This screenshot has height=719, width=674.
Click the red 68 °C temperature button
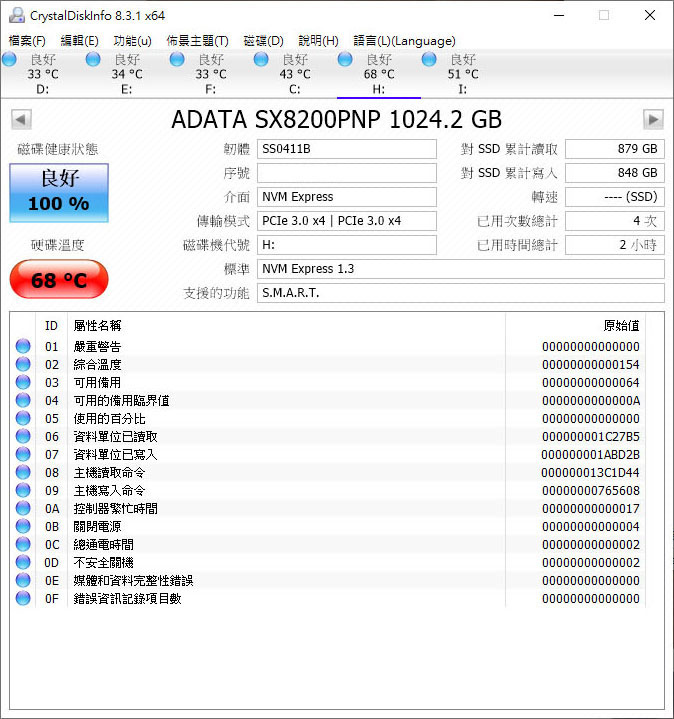[x=59, y=279]
